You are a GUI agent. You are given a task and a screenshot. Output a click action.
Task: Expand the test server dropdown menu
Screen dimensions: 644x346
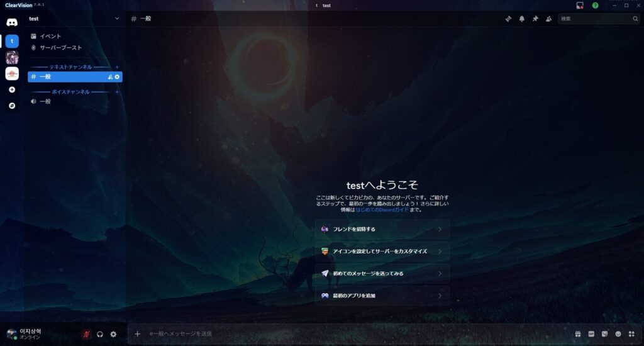[x=116, y=19]
